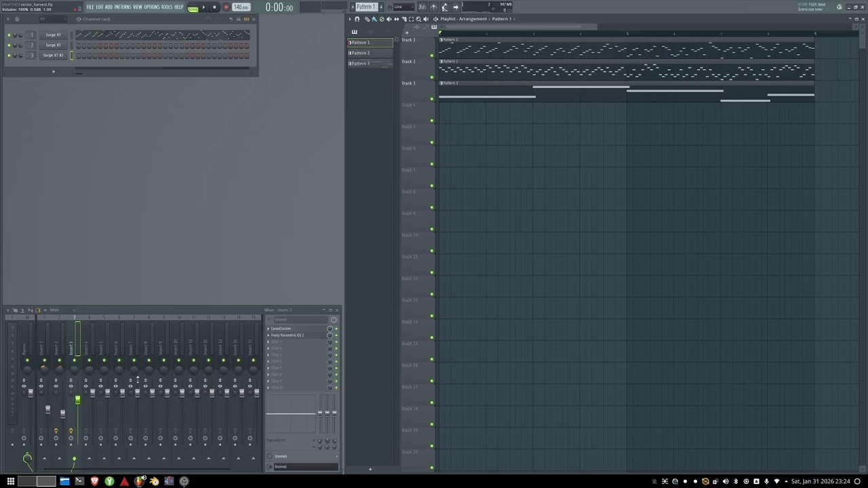Add new pattern with plus button
The image size is (868, 488).
381,7
